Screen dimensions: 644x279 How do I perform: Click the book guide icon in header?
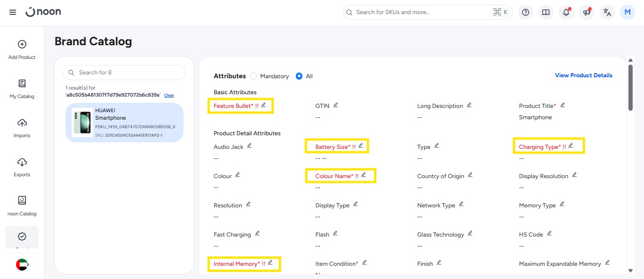pyautogui.click(x=546, y=12)
